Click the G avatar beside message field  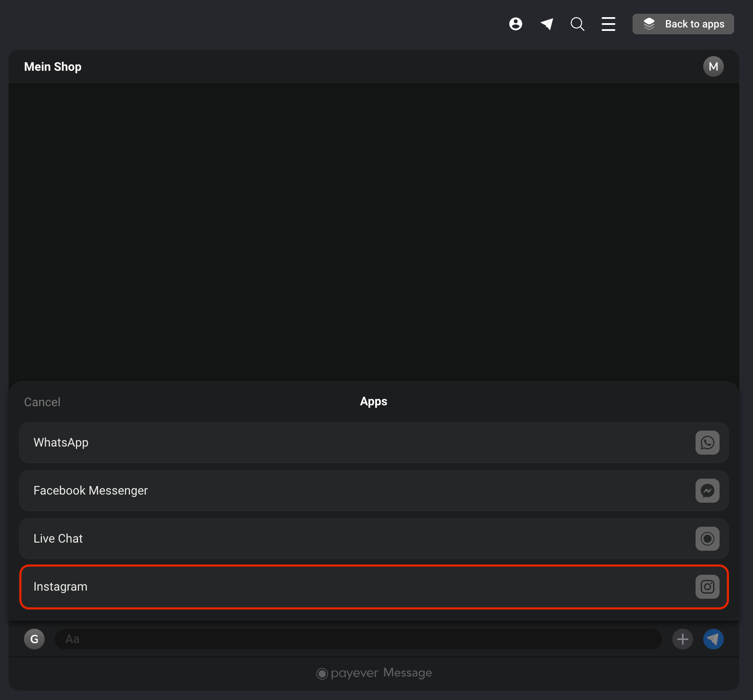tap(34, 639)
